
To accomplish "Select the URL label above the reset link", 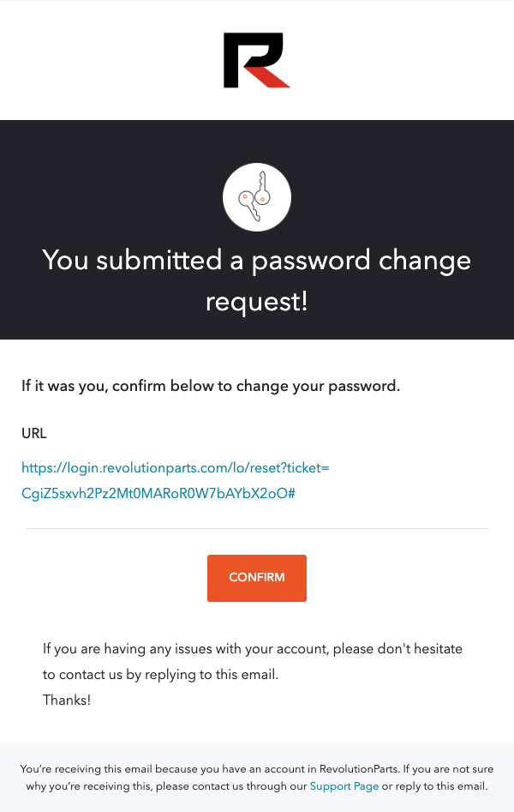I will click(x=34, y=434).
